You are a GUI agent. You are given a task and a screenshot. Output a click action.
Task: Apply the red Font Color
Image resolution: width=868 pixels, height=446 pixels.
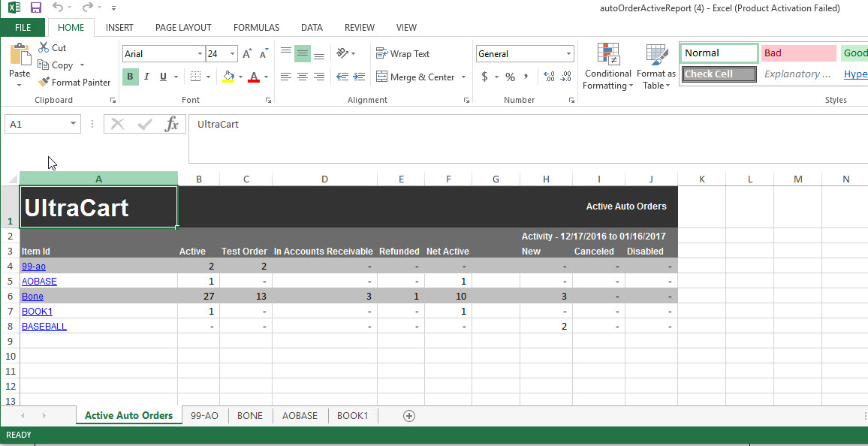(254, 77)
